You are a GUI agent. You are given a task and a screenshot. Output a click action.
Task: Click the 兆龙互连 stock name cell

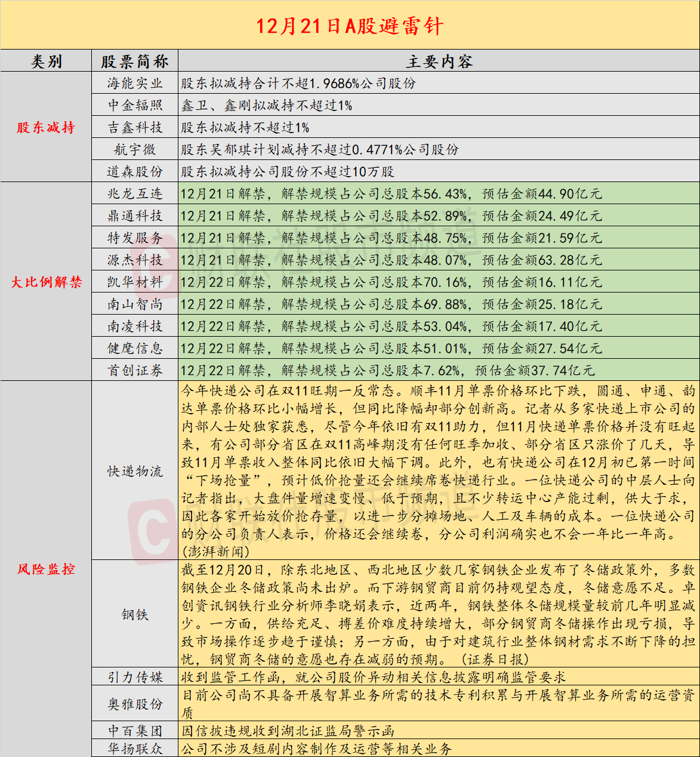[135, 194]
